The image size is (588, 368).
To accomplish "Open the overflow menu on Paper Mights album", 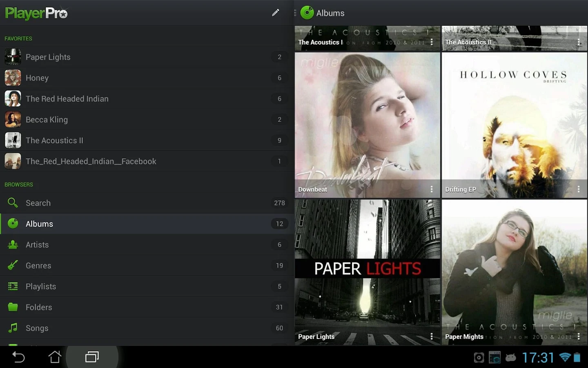I will tap(579, 336).
